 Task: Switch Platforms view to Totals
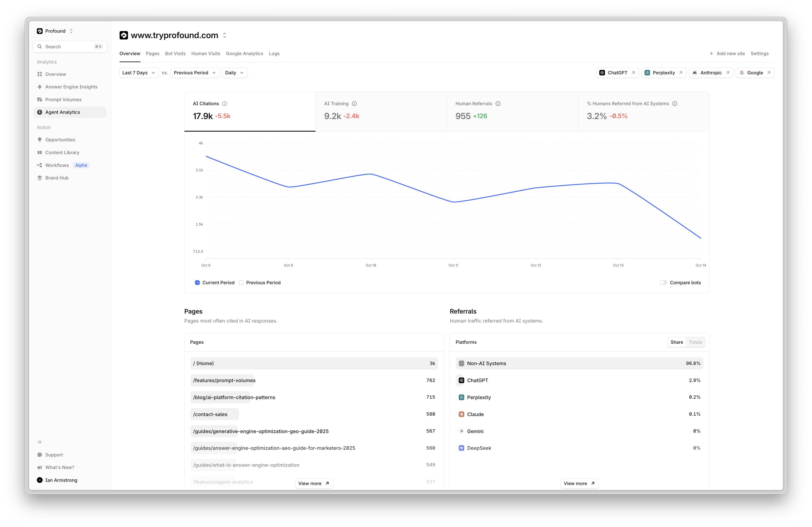point(695,342)
